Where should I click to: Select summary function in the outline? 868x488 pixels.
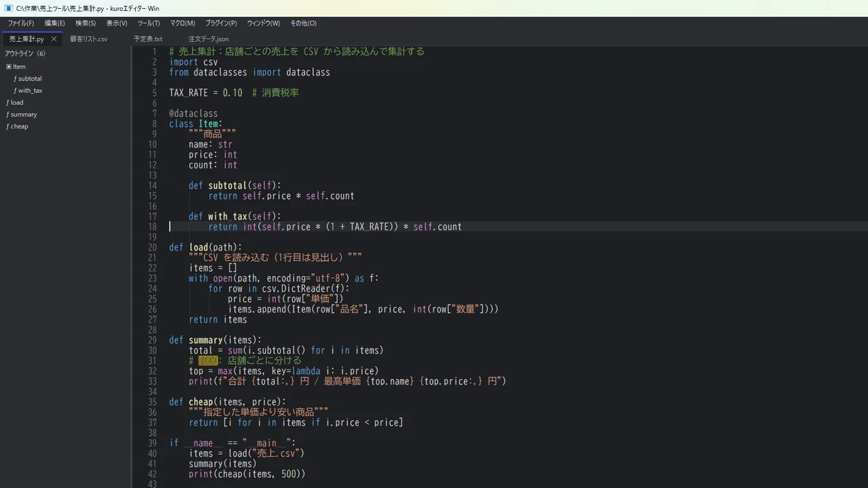(x=24, y=115)
